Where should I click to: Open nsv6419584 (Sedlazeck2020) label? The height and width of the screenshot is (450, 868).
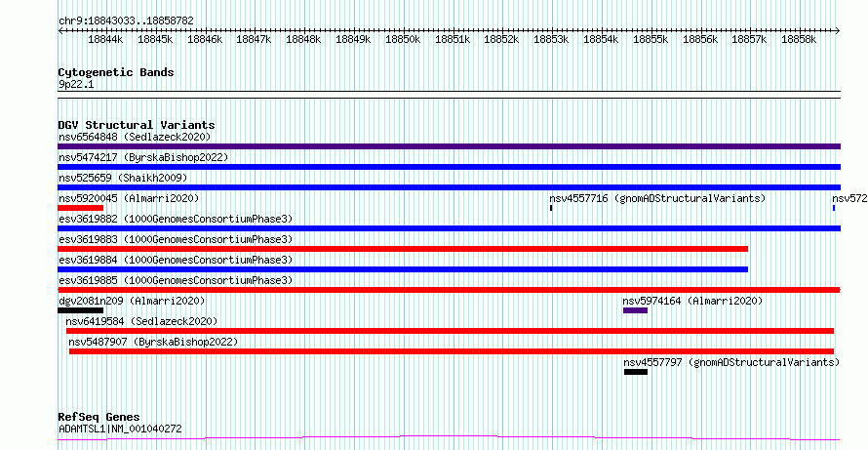141,321
